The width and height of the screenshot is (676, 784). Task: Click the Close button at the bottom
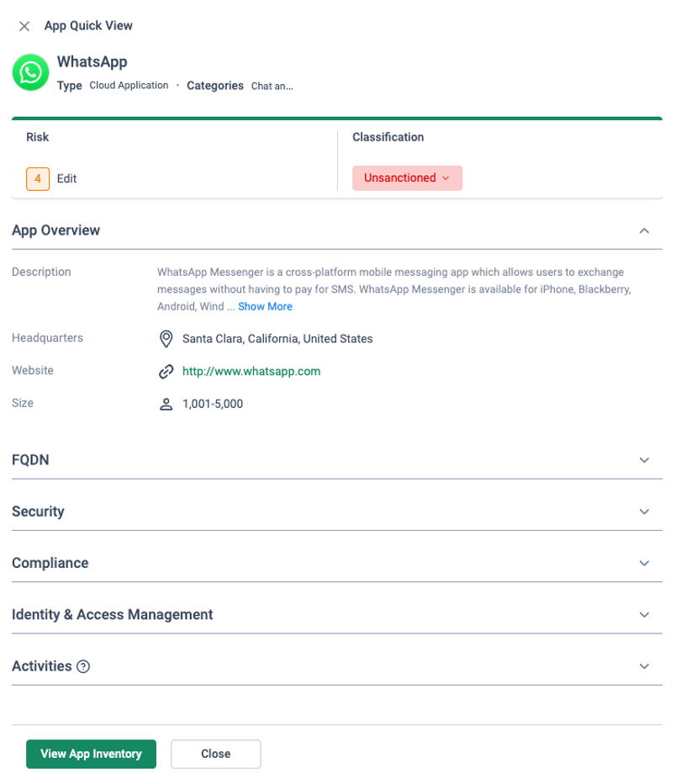(216, 754)
